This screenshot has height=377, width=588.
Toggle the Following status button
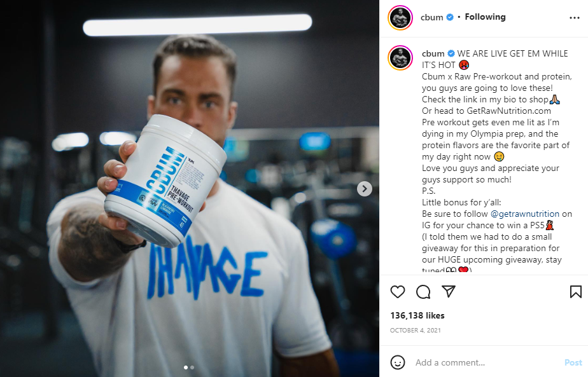tap(485, 17)
